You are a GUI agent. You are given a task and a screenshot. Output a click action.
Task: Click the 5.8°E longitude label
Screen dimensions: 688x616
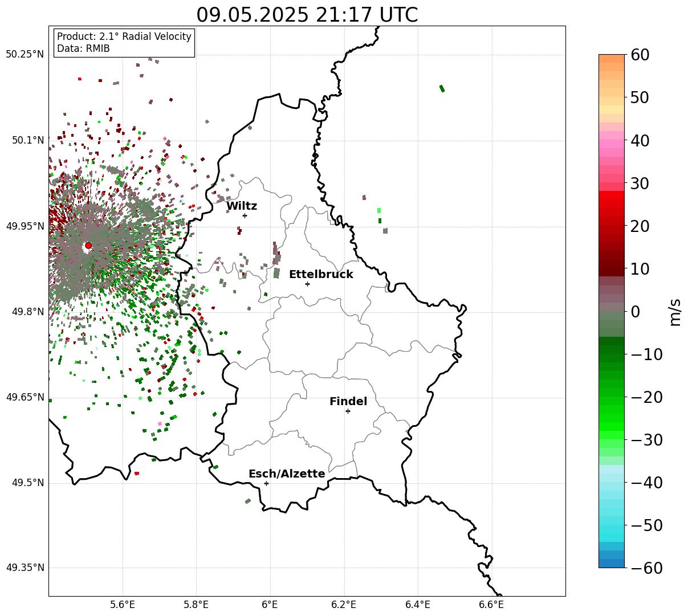pyautogui.click(x=197, y=605)
